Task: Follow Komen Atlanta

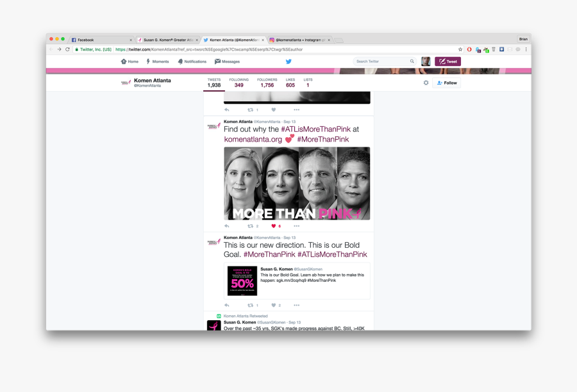Action: click(447, 83)
